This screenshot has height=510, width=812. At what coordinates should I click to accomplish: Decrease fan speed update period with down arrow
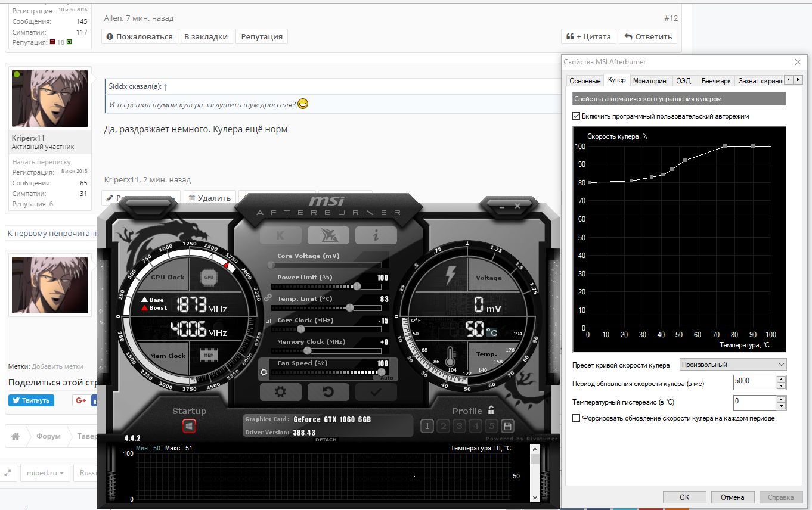pyautogui.click(x=782, y=386)
